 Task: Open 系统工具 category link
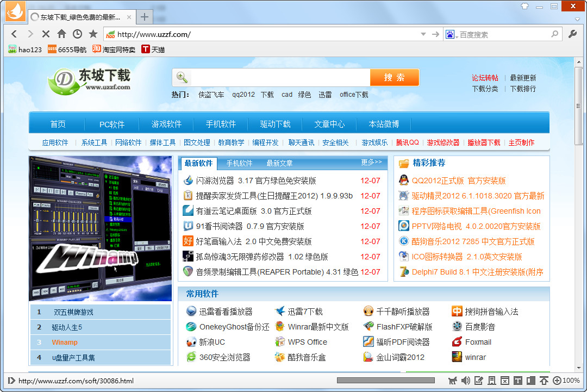pyautogui.click(x=94, y=142)
